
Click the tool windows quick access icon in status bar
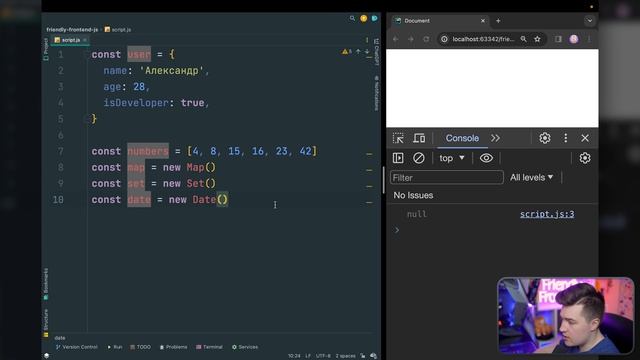pyautogui.click(x=47, y=356)
